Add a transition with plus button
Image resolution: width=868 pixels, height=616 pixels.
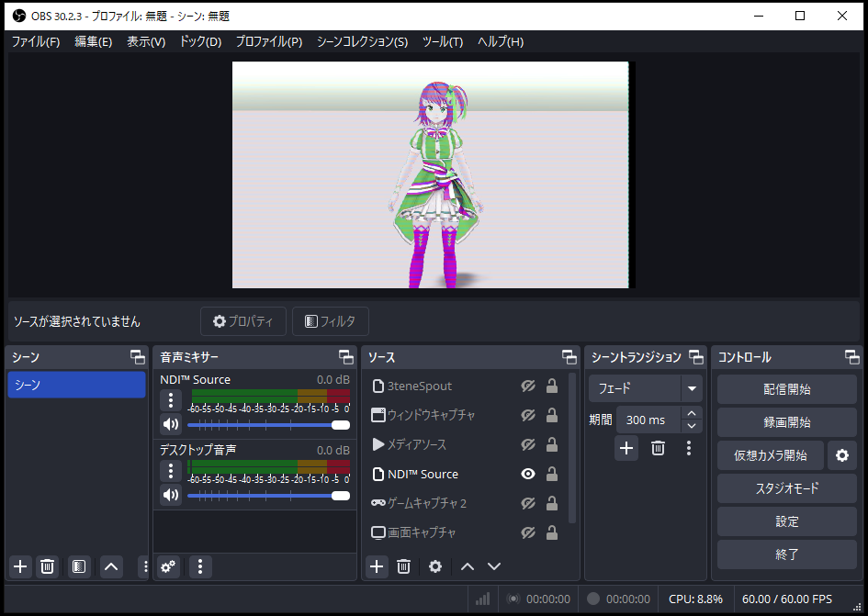[626, 448]
